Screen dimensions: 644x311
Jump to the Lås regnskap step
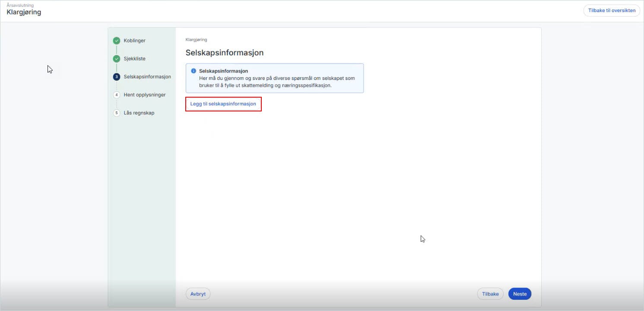(139, 113)
